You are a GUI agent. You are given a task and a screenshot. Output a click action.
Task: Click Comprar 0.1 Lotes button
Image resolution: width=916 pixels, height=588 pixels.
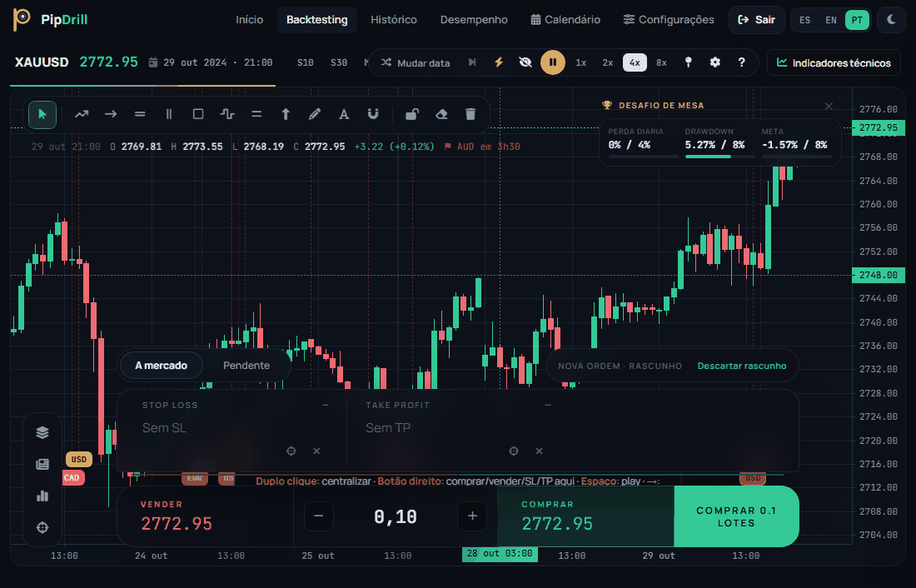(736, 516)
